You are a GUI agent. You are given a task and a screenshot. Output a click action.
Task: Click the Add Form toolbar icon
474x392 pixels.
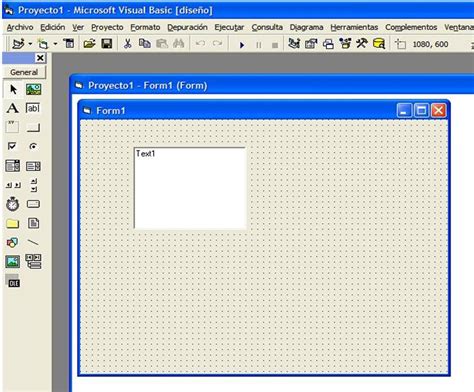pos(43,44)
